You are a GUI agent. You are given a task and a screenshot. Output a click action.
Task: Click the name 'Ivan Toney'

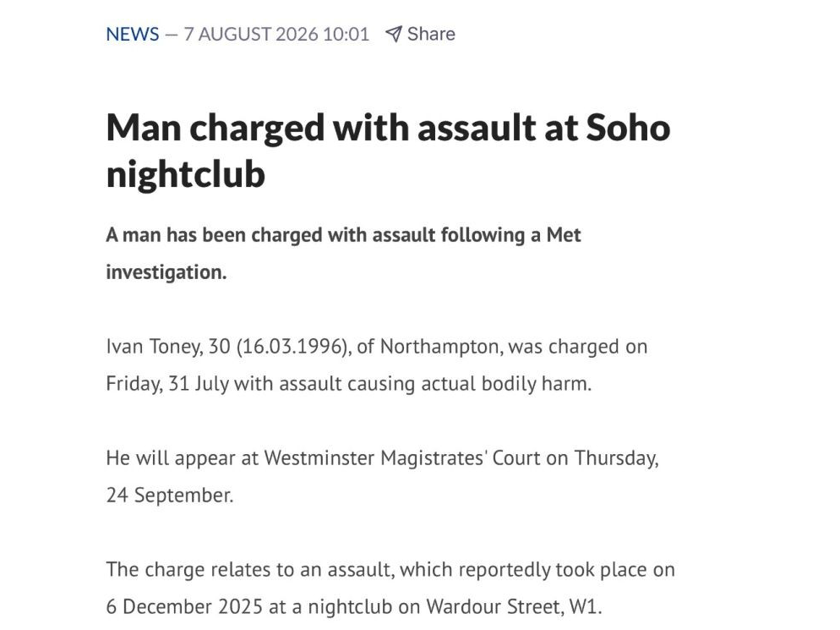(155, 347)
